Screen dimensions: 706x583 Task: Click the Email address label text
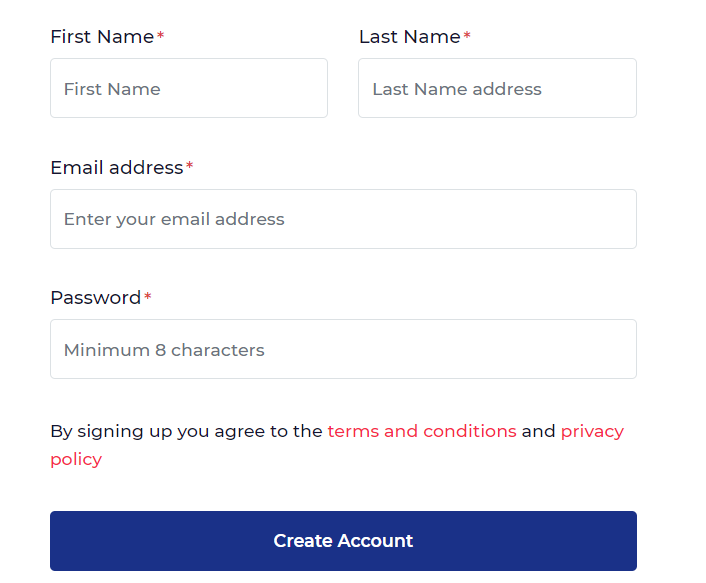116,167
